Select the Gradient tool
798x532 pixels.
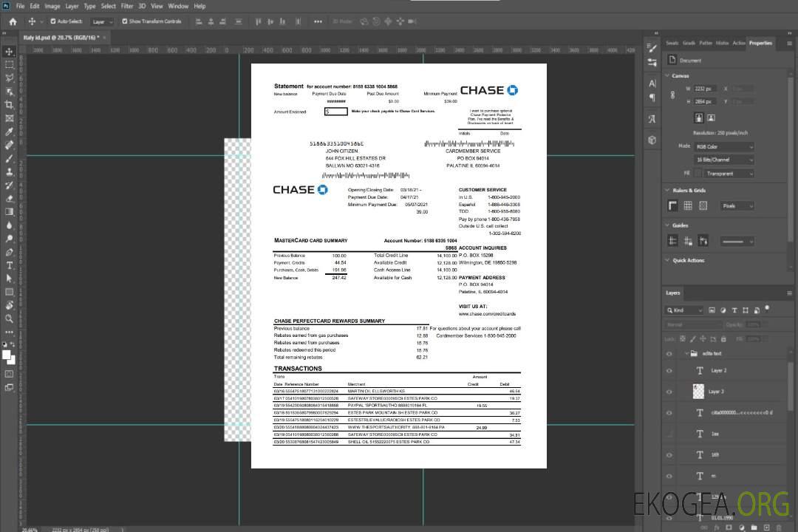coord(9,212)
